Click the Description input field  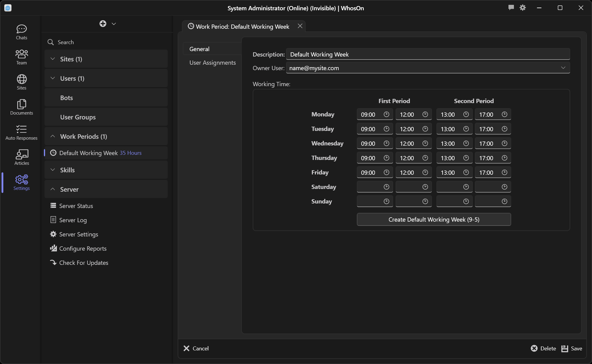428,54
